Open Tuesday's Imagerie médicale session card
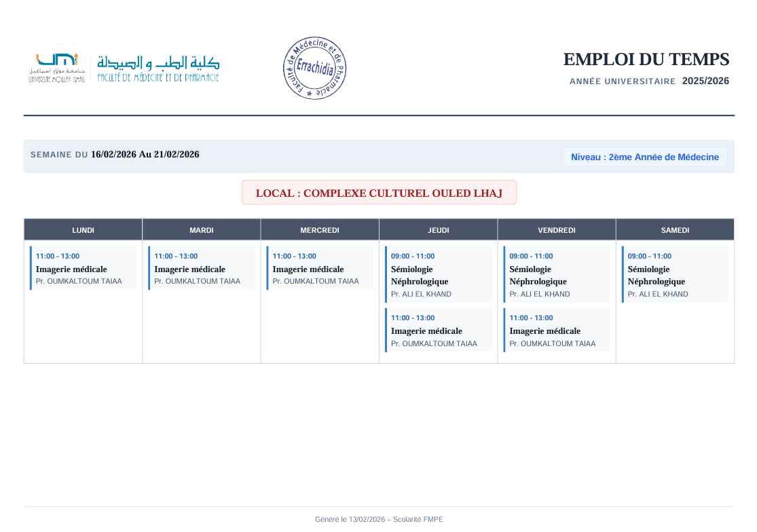 [x=202, y=268]
